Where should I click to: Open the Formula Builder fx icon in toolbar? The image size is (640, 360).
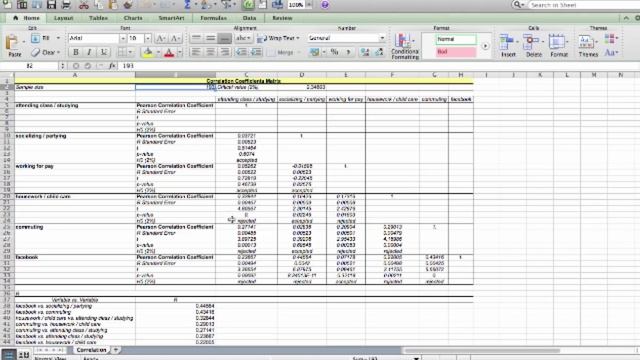(248, 5)
